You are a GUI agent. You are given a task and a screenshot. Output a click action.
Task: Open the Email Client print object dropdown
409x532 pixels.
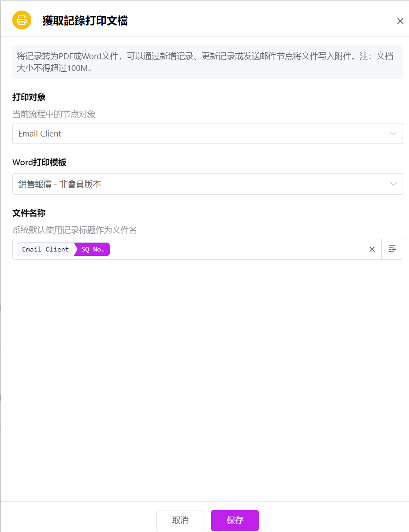[208, 133]
